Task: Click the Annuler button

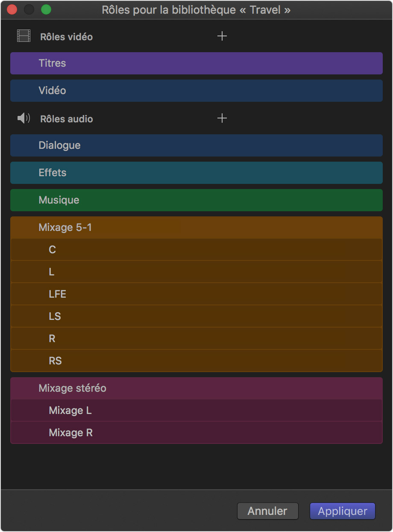Action: coord(267,511)
